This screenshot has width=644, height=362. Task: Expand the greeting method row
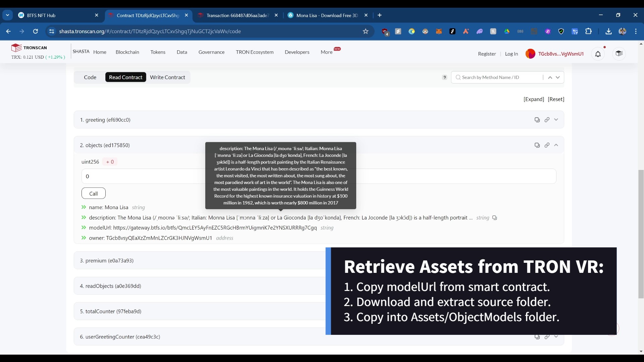coord(556,120)
